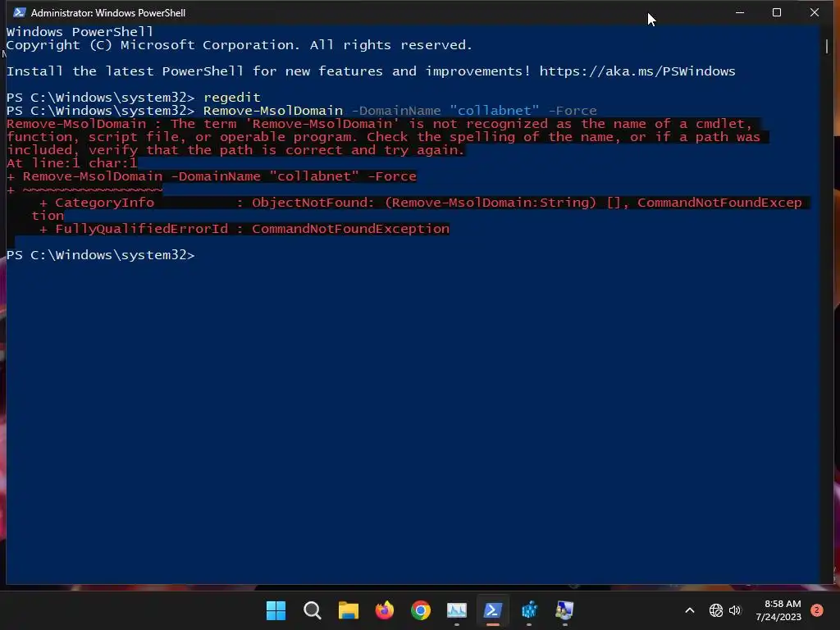Maximize the PowerShell window
840x630 pixels.
click(777, 12)
